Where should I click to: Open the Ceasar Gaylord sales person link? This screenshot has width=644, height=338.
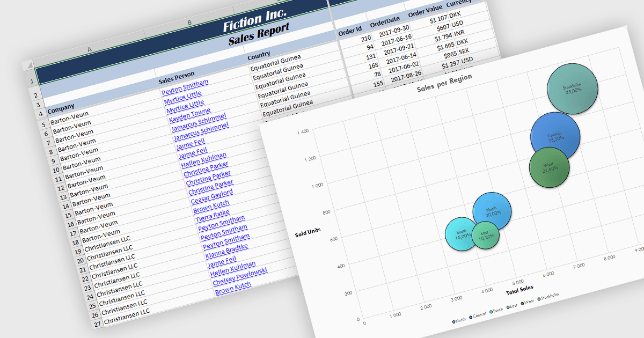[211, 196]
